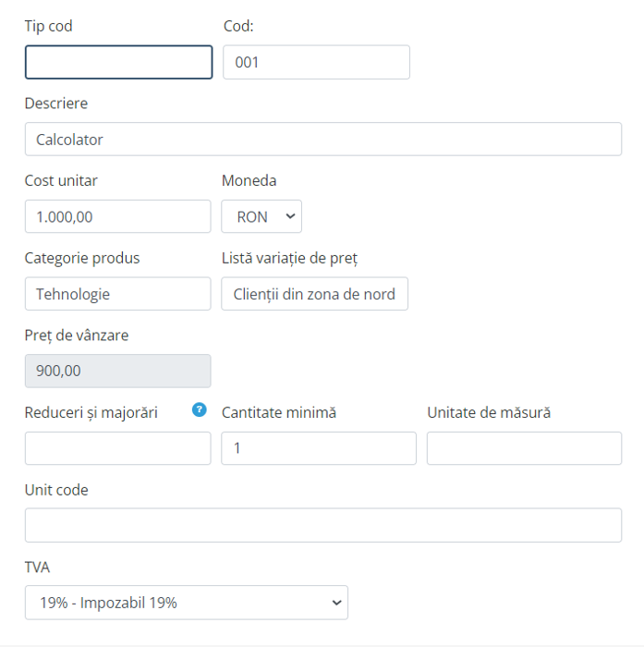Click the Categorie produs field

(117, 294)
